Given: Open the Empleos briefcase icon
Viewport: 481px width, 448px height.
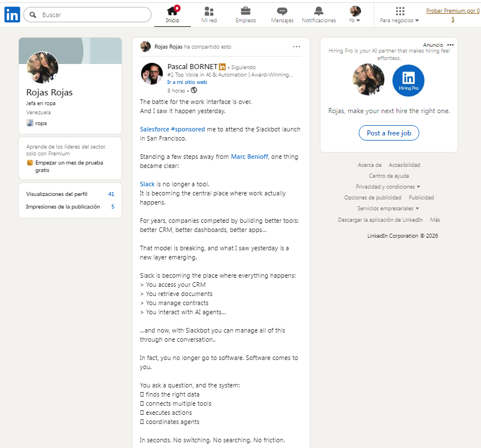Looking at the screenshot, I should coord(246,11).
